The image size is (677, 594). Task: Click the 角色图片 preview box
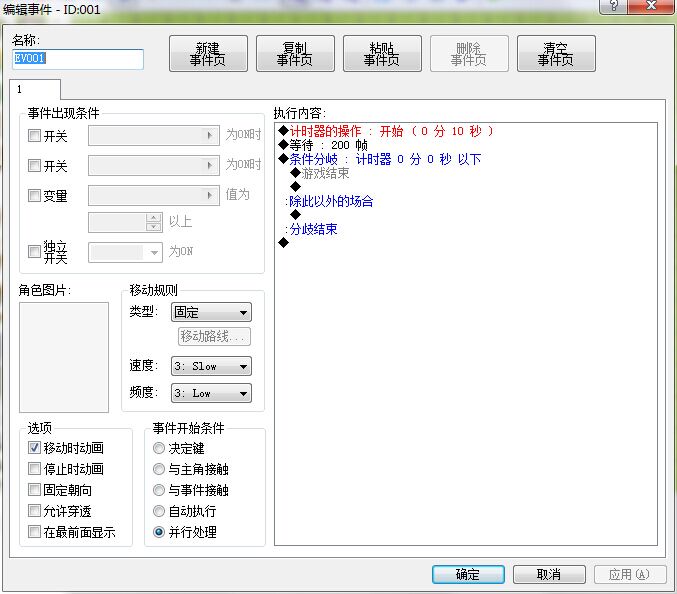pyautogui.click(x=64, y=357)
